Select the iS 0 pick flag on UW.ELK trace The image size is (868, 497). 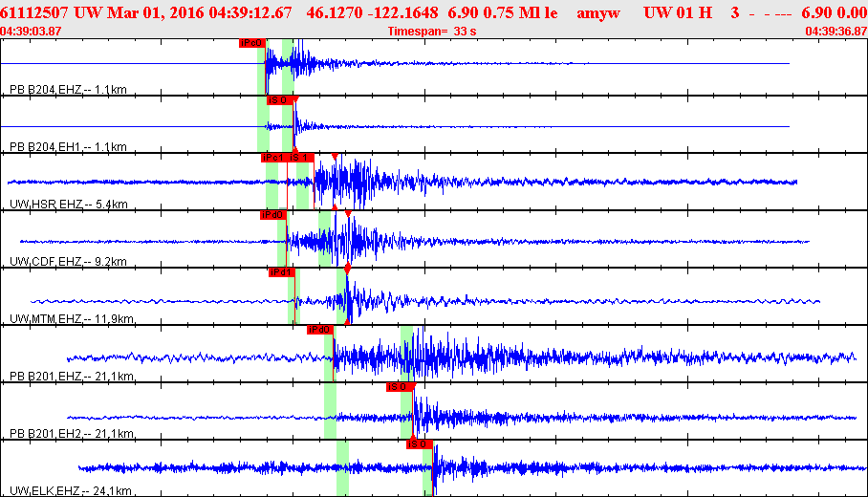(419, 444)
